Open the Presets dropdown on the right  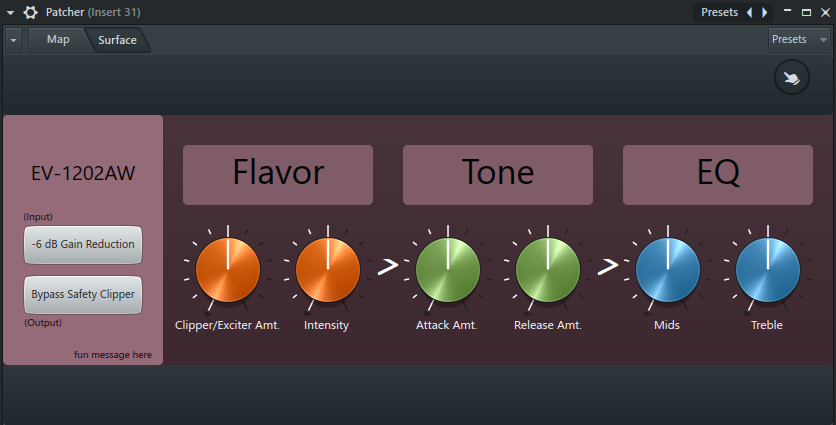coord(799,39)
